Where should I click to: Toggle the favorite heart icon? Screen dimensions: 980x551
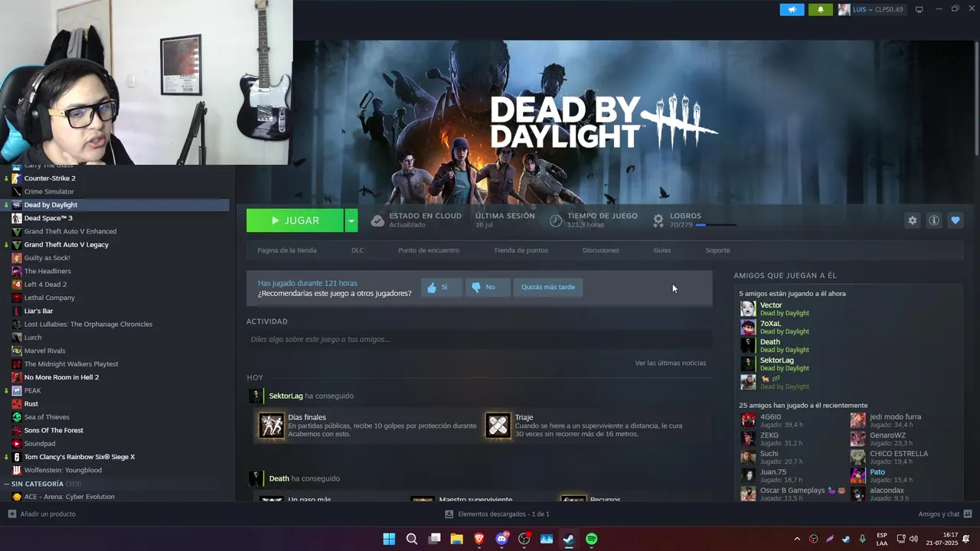[955, 220]
